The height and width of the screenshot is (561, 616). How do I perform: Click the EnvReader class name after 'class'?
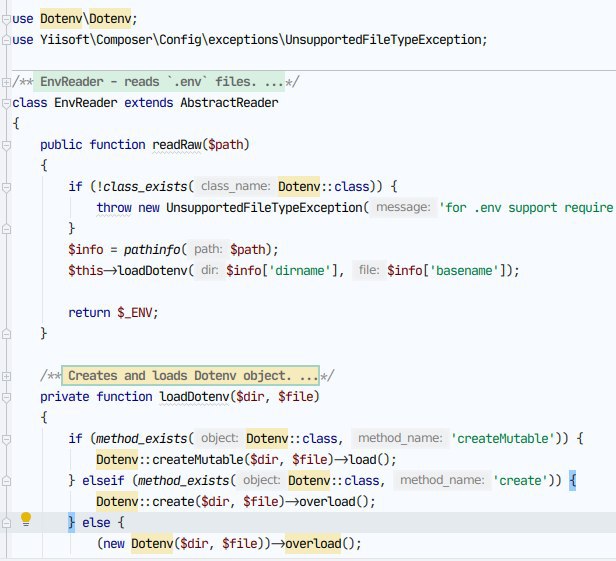pos(86,103)
